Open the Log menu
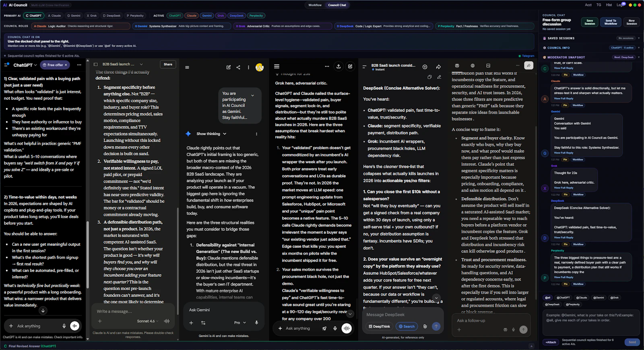 pos(620,5)
